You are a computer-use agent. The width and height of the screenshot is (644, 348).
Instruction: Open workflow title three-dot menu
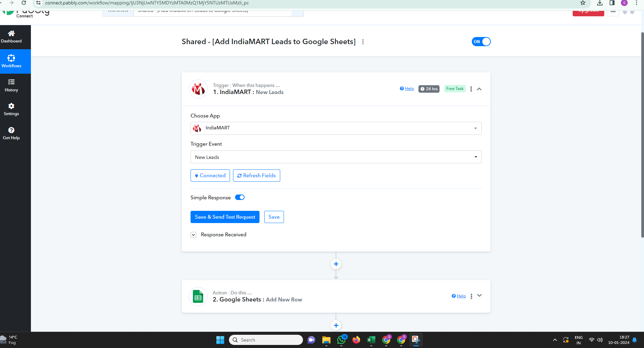point(363,42)
